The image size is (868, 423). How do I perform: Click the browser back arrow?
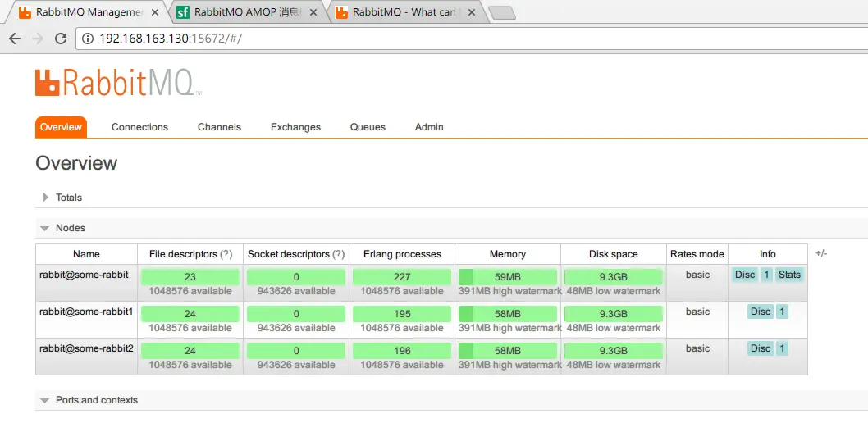[15, 39]
